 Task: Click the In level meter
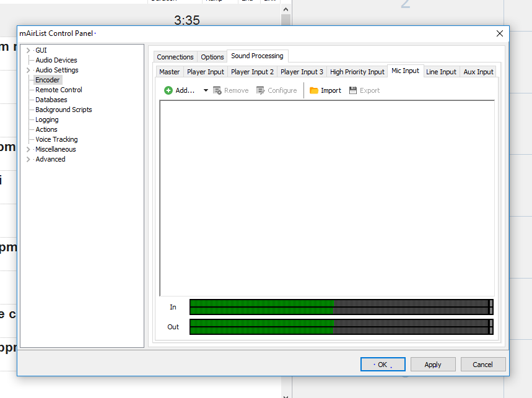(341, 307)
